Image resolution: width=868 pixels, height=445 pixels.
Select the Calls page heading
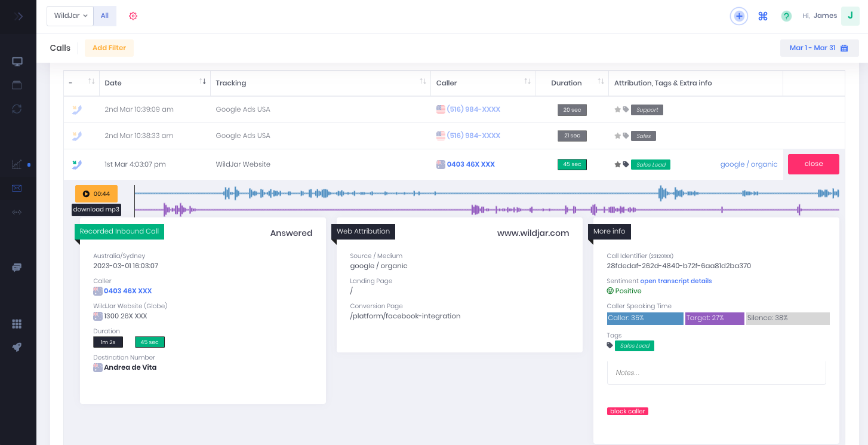point(60,48)
